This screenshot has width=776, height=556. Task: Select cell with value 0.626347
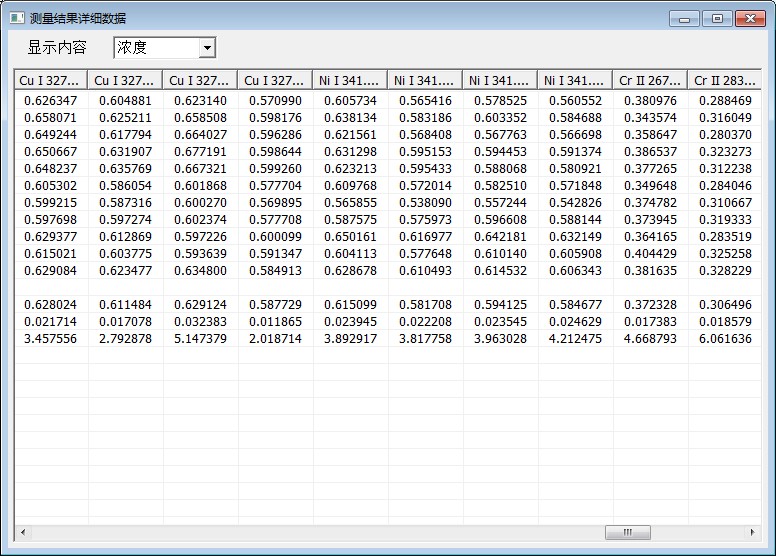[x=50, y=101]
